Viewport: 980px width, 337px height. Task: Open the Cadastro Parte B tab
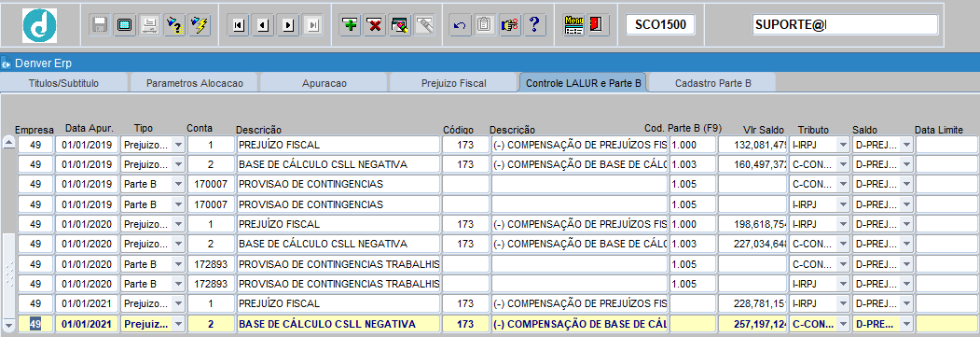coord(713,82)
